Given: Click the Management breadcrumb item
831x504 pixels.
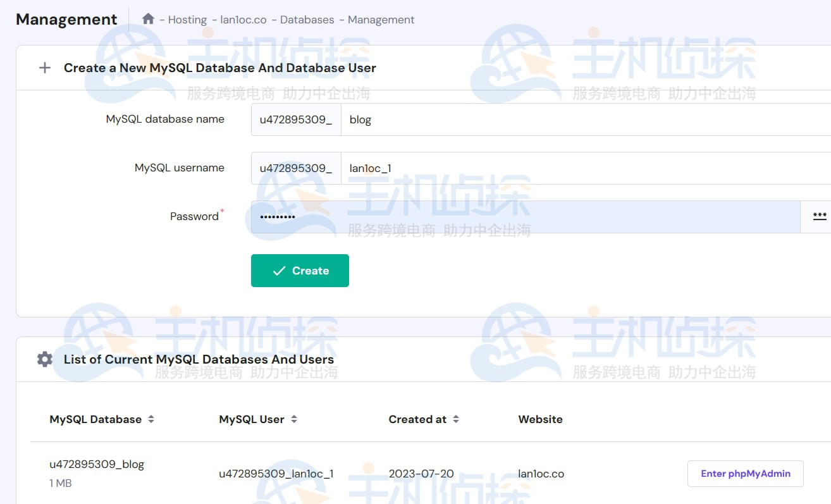Looking at the screenshot, I should pyautogui.click(x=381, y=20).
